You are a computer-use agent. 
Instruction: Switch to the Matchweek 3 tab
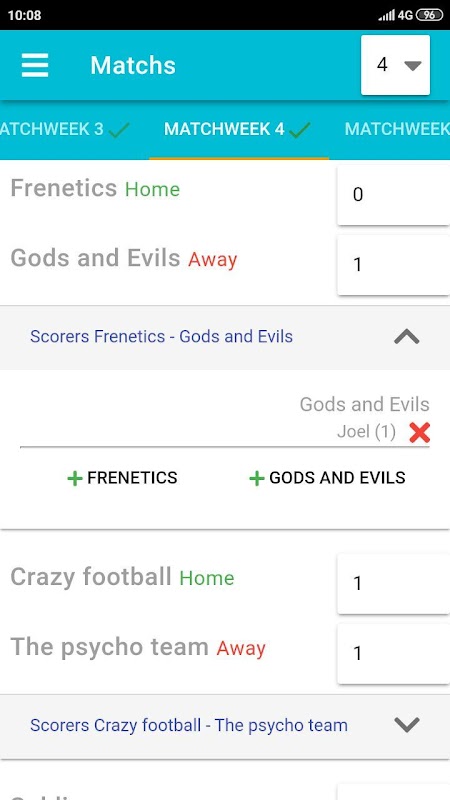point(65,129)
